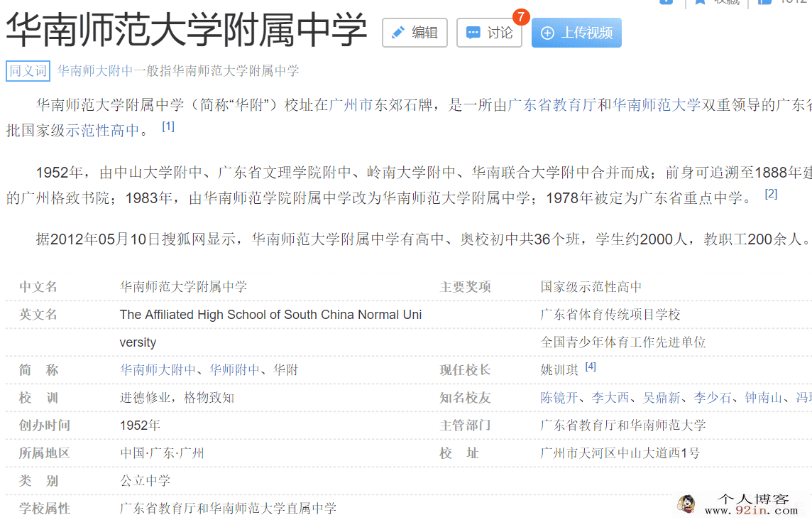Click reference [4] next to 姚训琪
This screenshot has height=520, width=812.
coord(591,367)
